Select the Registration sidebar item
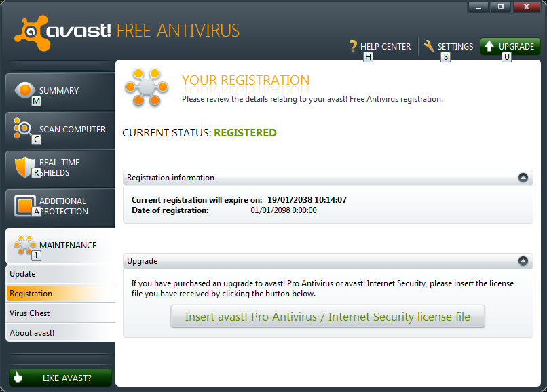 (60, 294)
